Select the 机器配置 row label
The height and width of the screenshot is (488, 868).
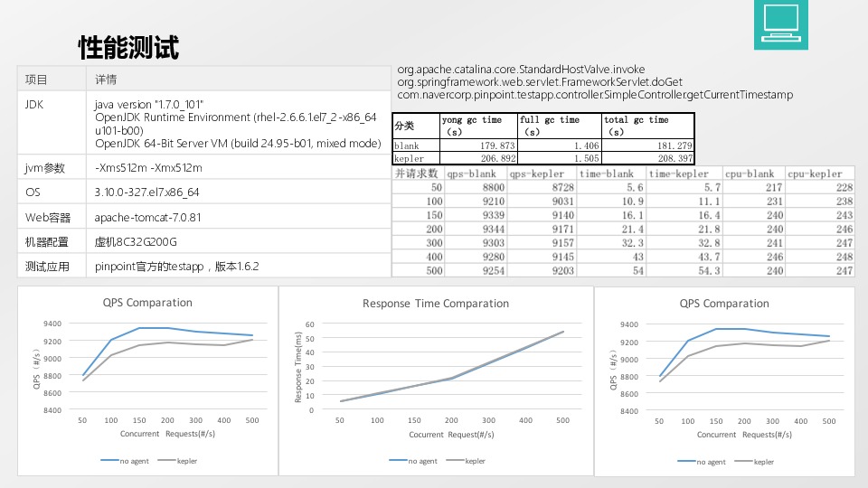(x=47, y=242)
